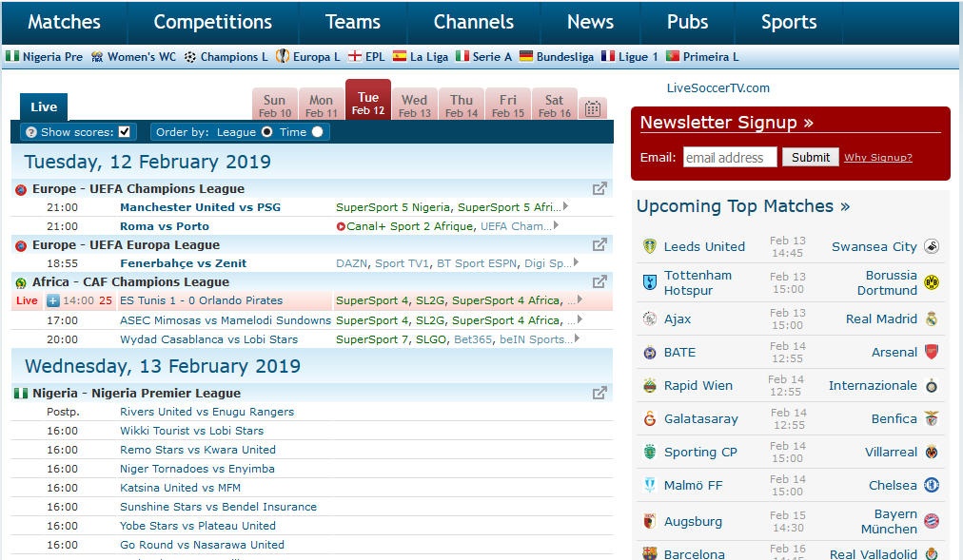The height and width of the screenshot is (560, 963).
Task: Select the League order radio button
Action: pos(265,131)
